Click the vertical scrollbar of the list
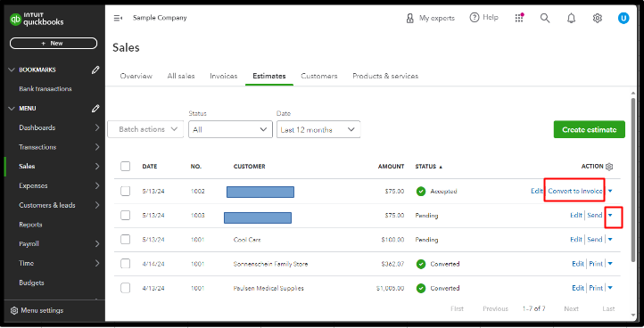The image size is (644, 328). 633,179
